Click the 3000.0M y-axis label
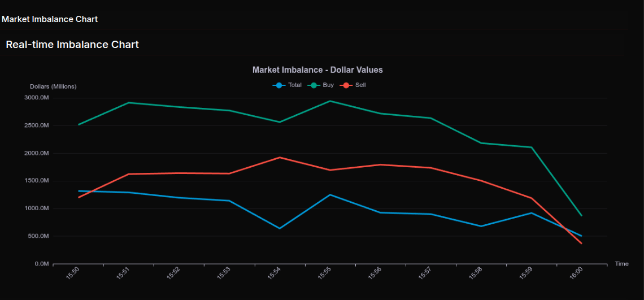This screenshot has height=300, width=644. (37, 98)
